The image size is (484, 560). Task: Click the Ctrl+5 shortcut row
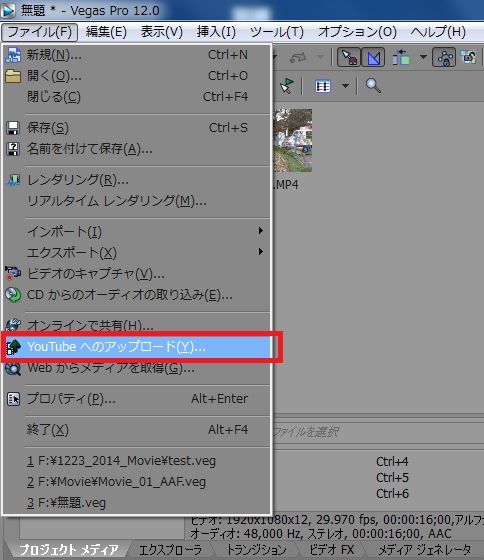click(x=392, y=478)
